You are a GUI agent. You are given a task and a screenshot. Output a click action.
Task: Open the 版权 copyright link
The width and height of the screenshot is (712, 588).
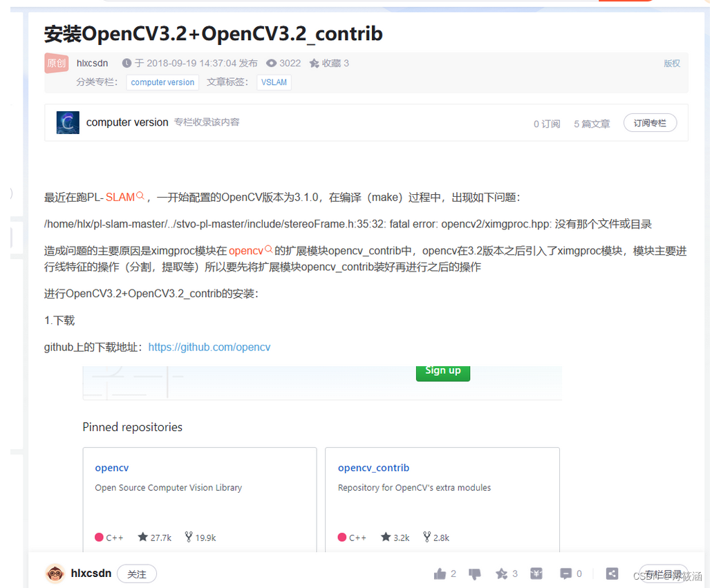(672, 64)
